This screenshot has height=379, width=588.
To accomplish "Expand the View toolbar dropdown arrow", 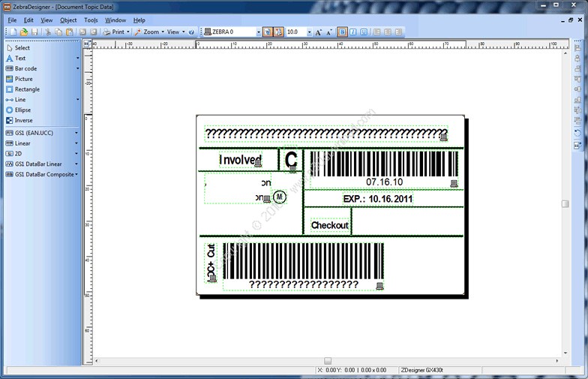I will pyautogui.click(x=183, y=32).
